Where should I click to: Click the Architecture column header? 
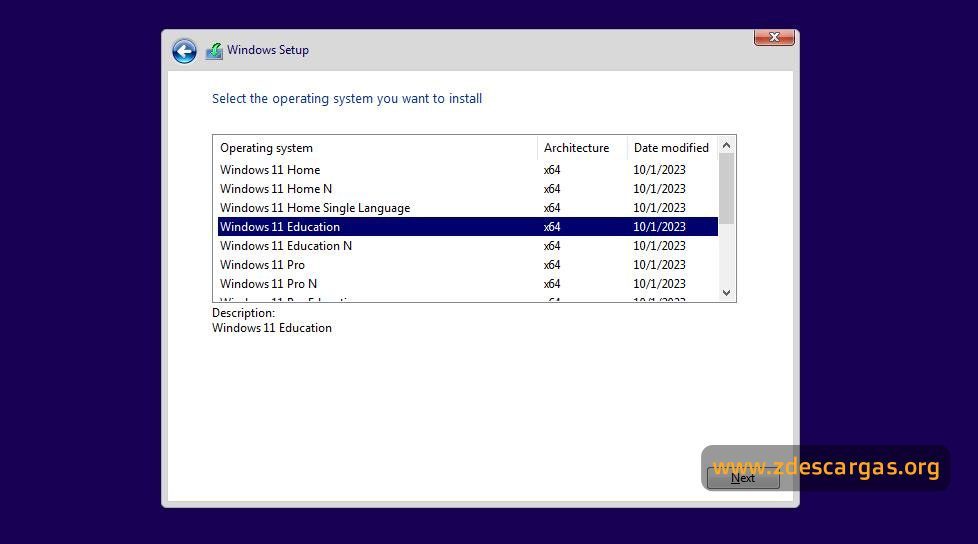(582, 148)
